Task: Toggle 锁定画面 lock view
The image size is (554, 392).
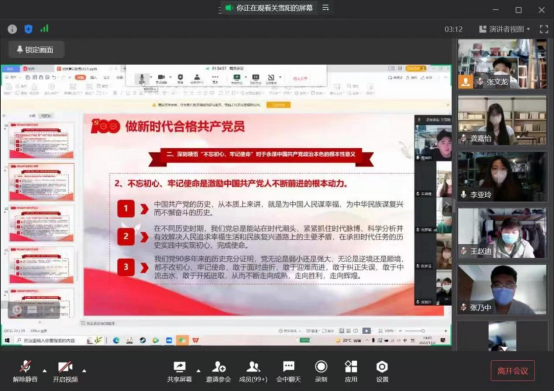Action: pyautogui.click(x=36, y=49)
